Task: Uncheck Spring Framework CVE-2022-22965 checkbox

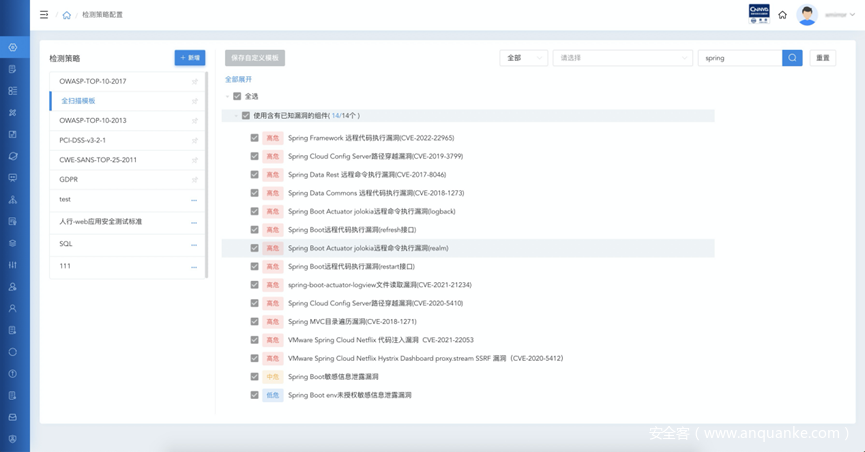Action: click(x=255, y=138)
